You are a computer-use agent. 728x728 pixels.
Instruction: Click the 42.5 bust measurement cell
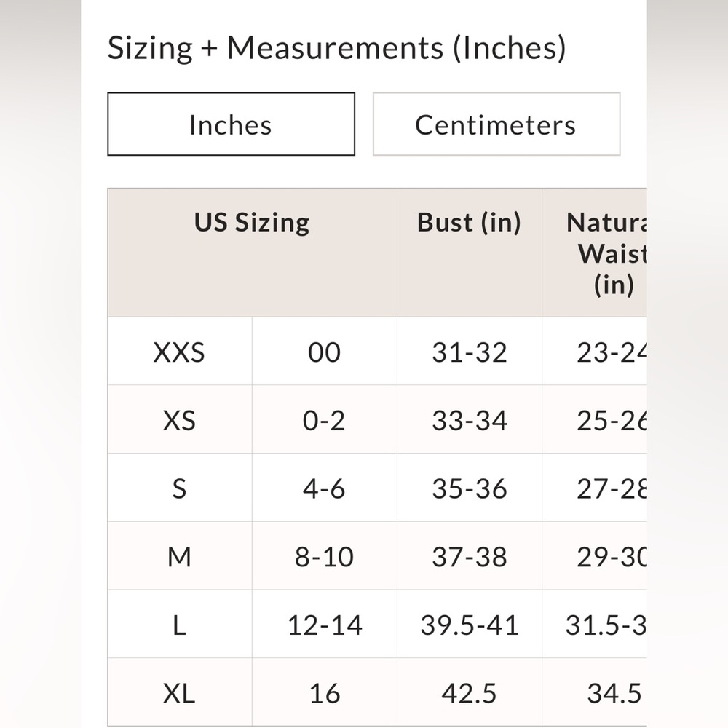click(x=470, y=692)
